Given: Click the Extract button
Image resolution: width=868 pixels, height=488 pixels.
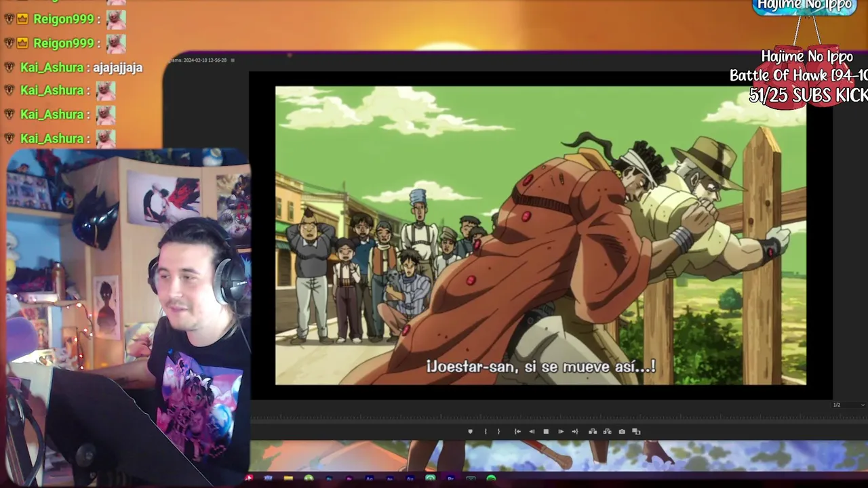Looking at the screenshot, I should click(x=607, y=432).
